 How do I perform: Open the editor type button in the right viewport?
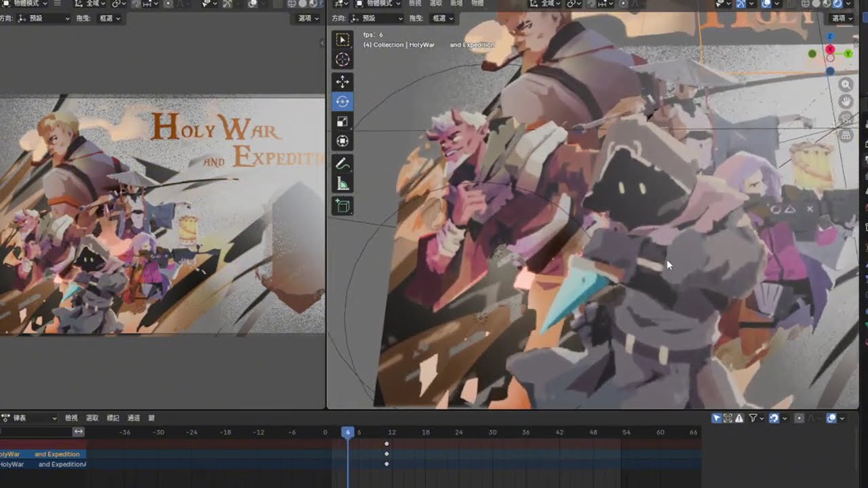[x=340, y=4]
